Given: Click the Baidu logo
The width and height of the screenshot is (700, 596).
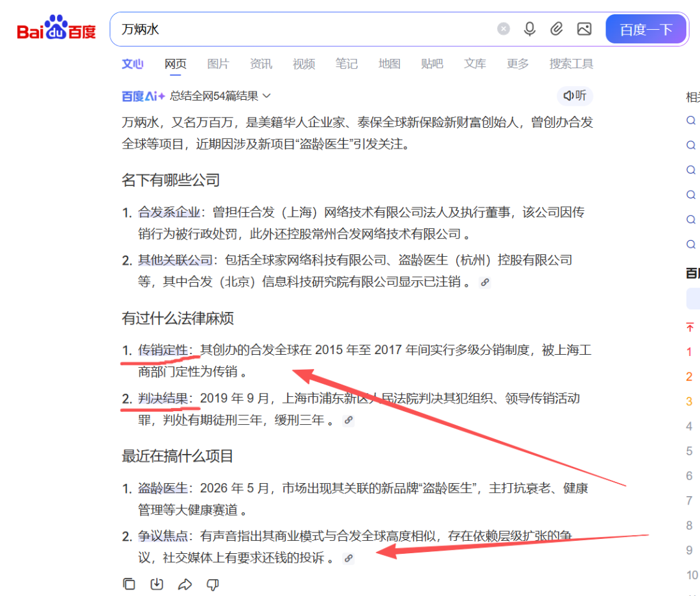Looking at the screenshot, I should 56,28.
